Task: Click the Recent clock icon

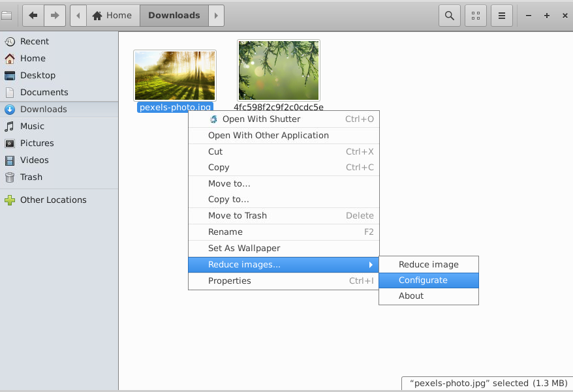Action: pyautogui.click(x=10, y=42)
